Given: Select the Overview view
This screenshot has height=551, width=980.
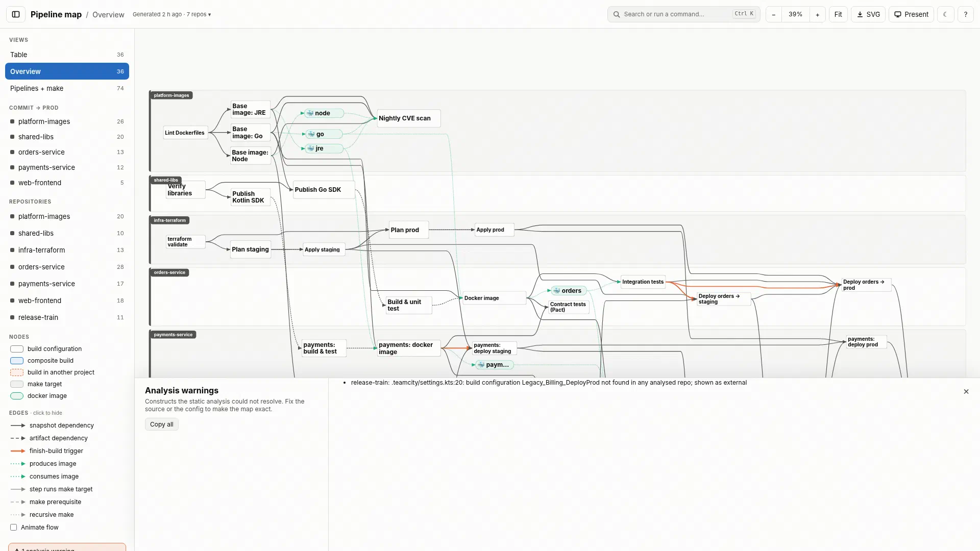Looking at the screenshot, I should point(67,71).
